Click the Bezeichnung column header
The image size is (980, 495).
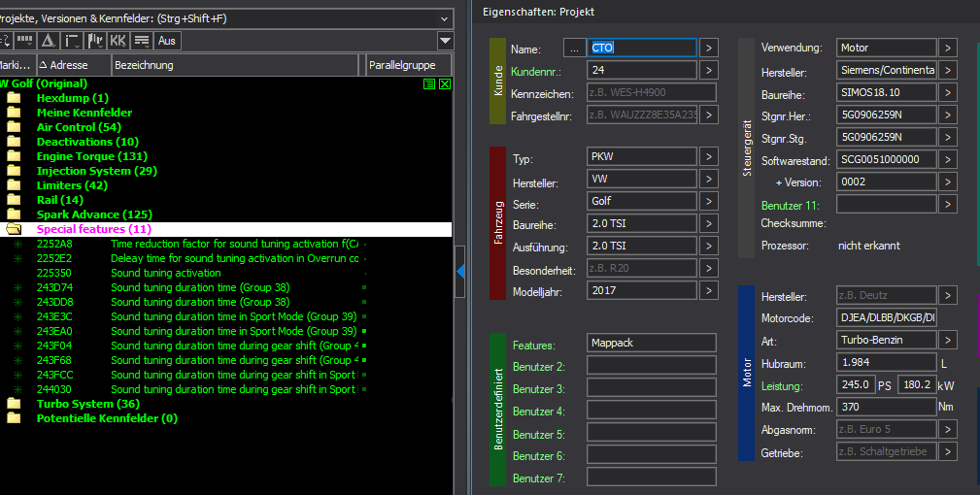click(233, 65)
